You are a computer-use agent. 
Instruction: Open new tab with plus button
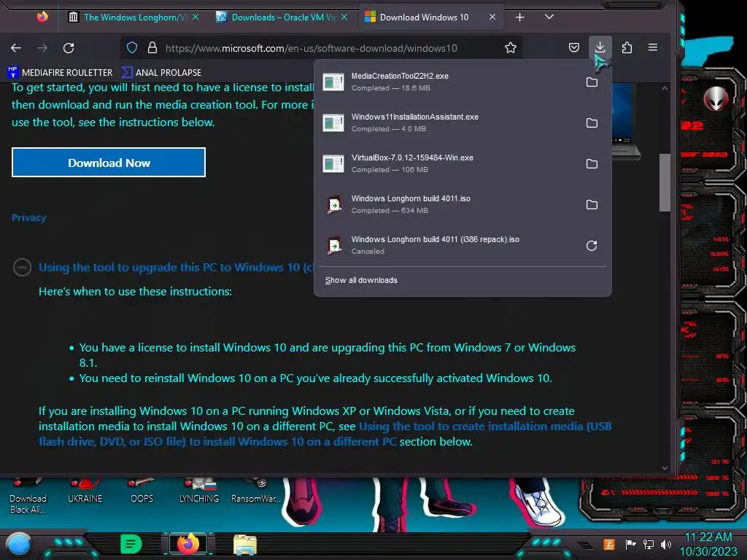click(519, 17)
